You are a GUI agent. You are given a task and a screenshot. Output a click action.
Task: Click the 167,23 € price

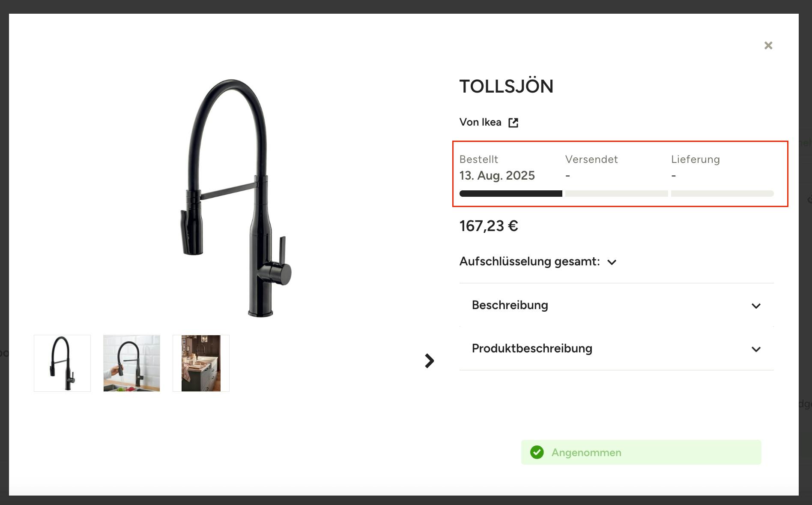click(x=489, y=226)
